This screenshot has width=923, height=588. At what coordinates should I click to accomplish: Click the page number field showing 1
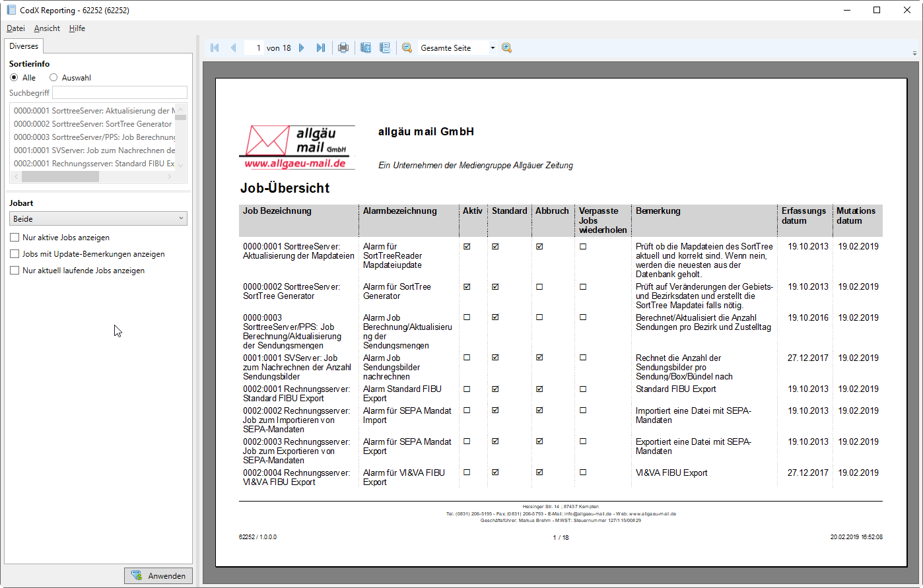pos(254,48)
